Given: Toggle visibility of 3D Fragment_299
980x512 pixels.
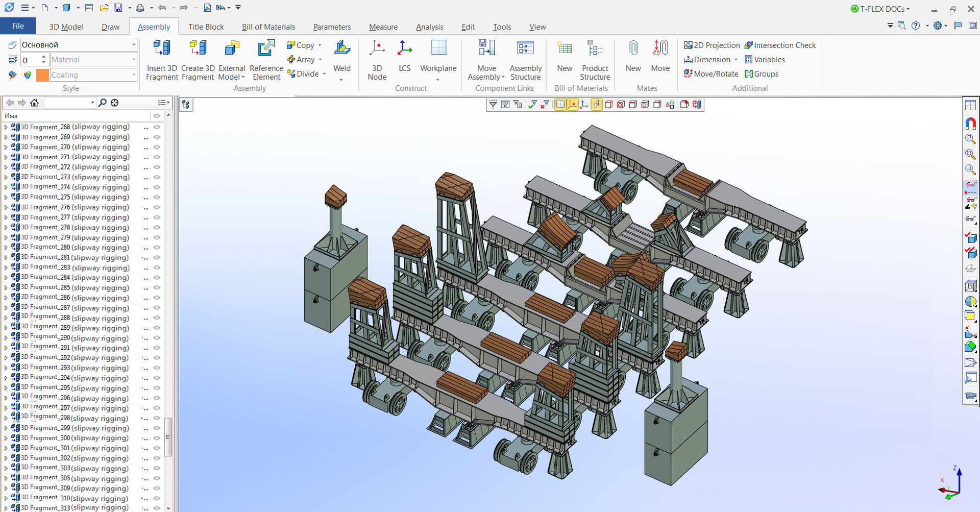Looking at the screenshot, I should [x=157, y=428].
